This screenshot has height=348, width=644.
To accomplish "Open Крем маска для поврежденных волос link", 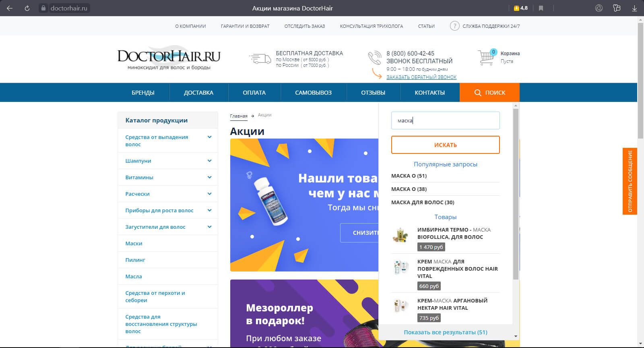I will pyautogui.click(x=458, y=269).
